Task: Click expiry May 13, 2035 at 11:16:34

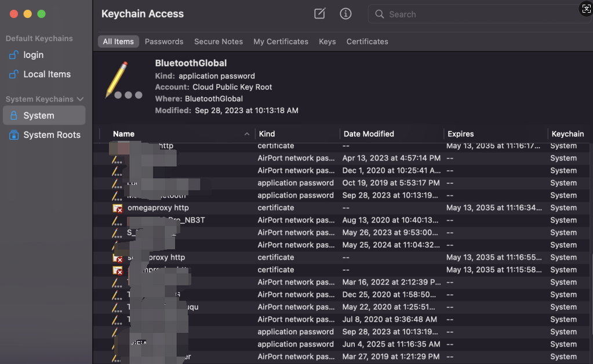Action: click(494, 208)
